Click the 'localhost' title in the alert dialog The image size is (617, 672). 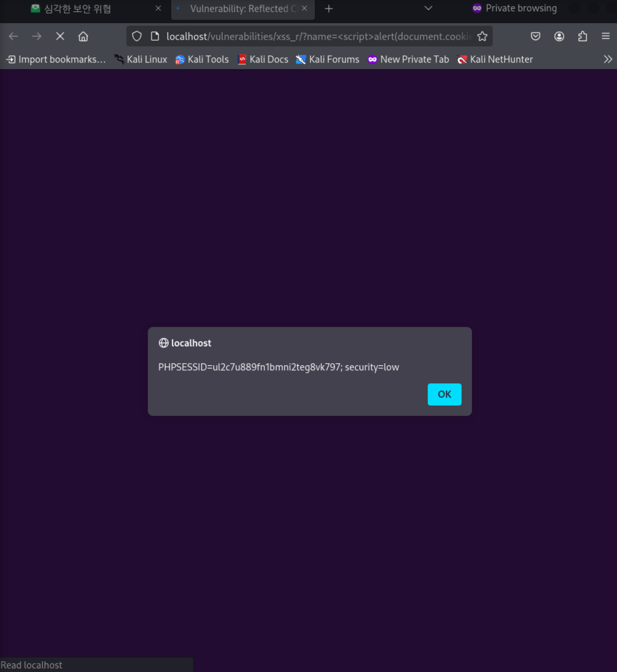coord(191,343)
